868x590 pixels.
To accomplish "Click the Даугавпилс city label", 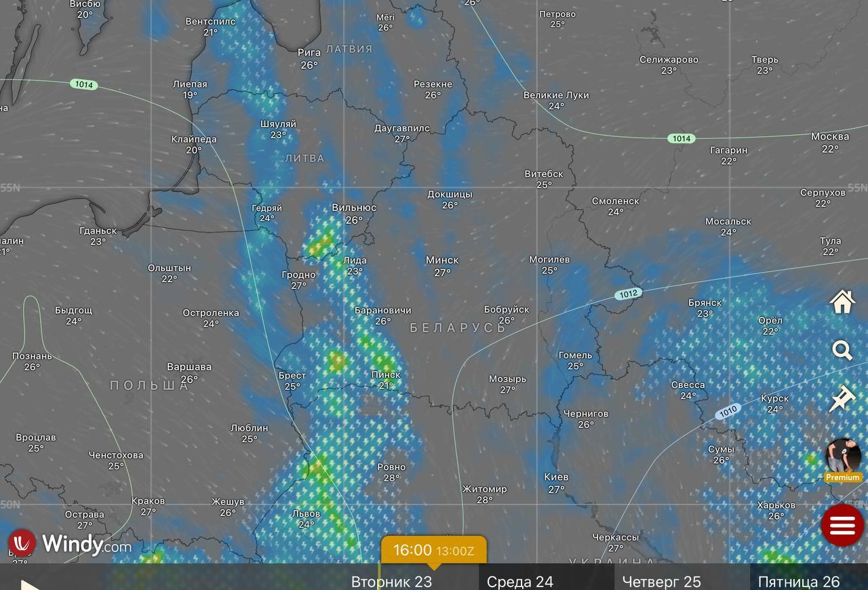I will point(402,128).
